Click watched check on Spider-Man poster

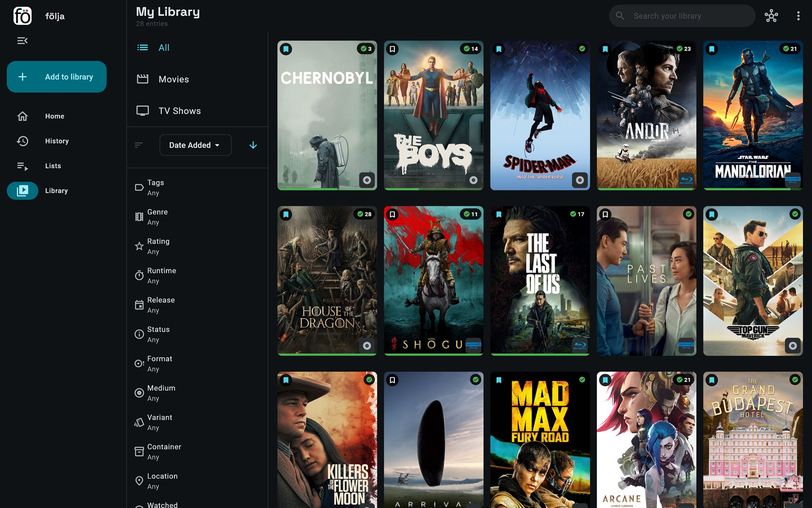point(582,49)
